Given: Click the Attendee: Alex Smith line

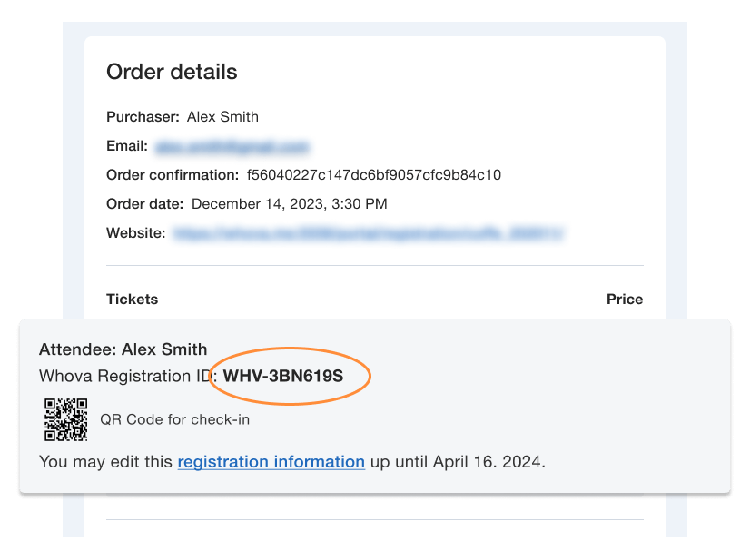Looking at the screenshot, I should pyautogui.click(x=123, y=349).
